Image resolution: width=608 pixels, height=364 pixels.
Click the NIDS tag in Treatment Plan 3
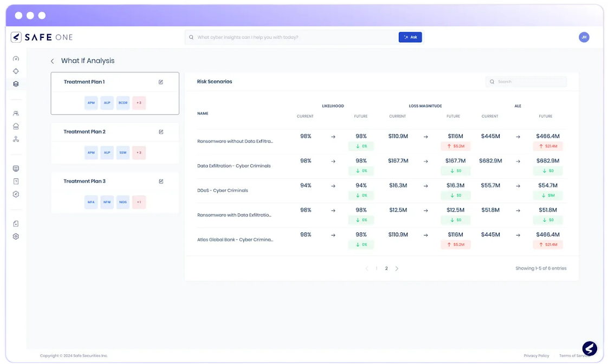(123, 202)
